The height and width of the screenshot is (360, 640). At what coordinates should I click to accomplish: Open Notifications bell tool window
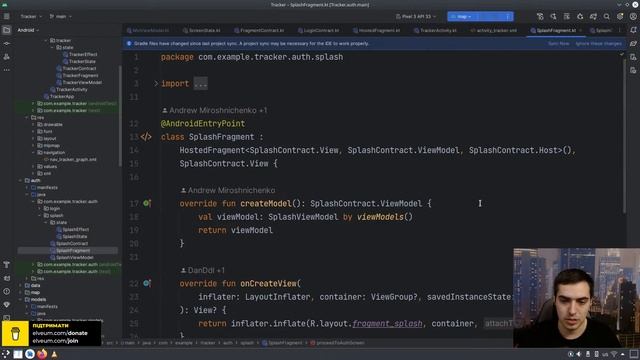pos(633,30)
